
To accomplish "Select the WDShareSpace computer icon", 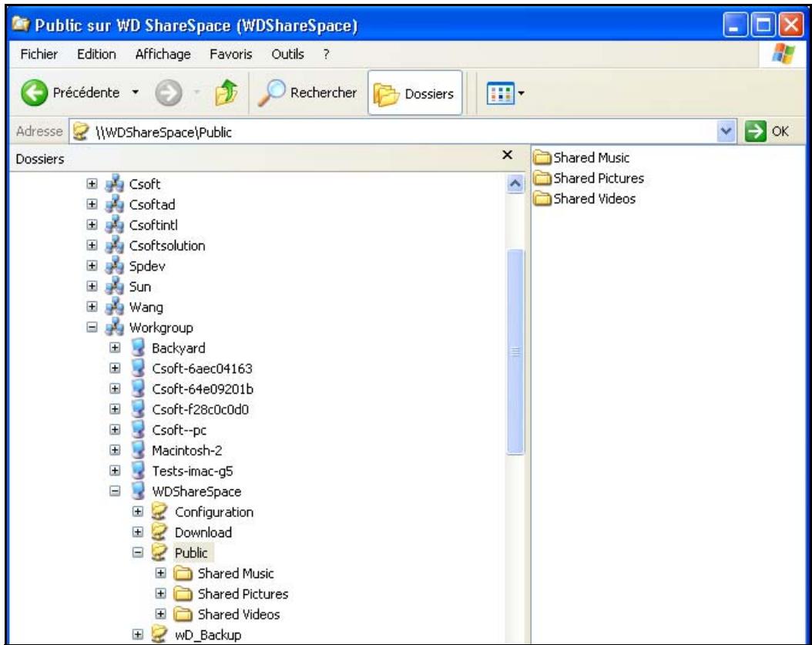I will [x=138, y=491].
